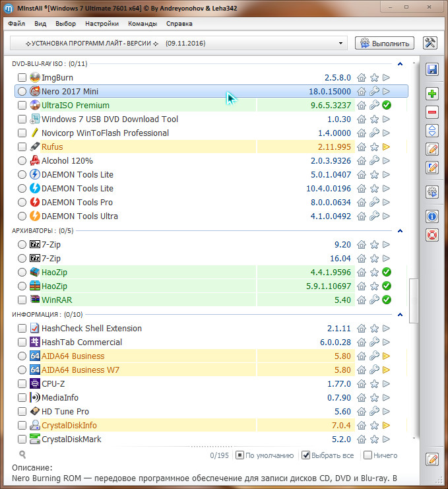Click the Выполнить button
This screenshot has height=489, width=448.
click(x=385, y=43)
